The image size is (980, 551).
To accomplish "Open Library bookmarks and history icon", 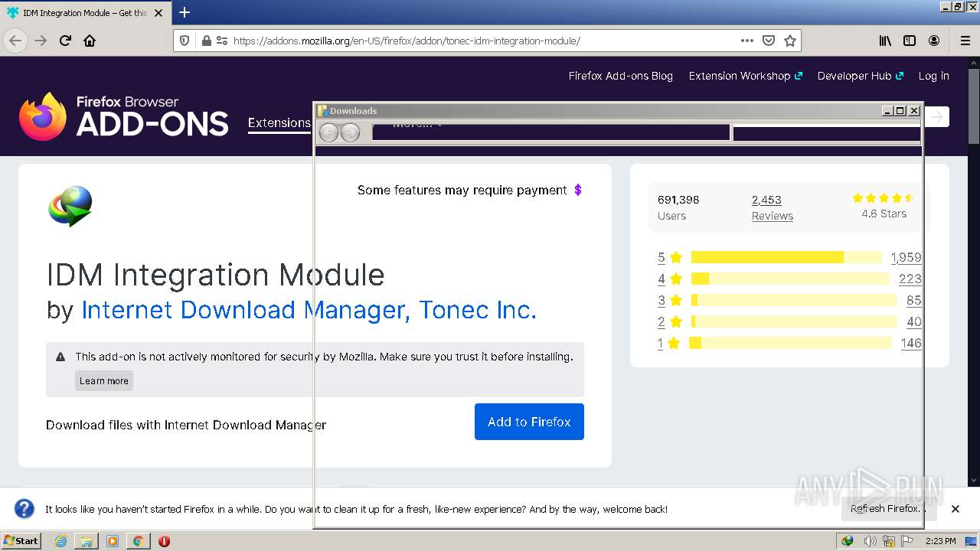I will [885, 41].
